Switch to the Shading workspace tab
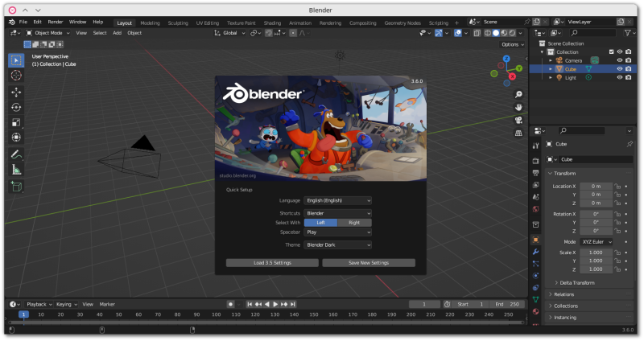The image size is (644, 341). click(x=272, y=23)
